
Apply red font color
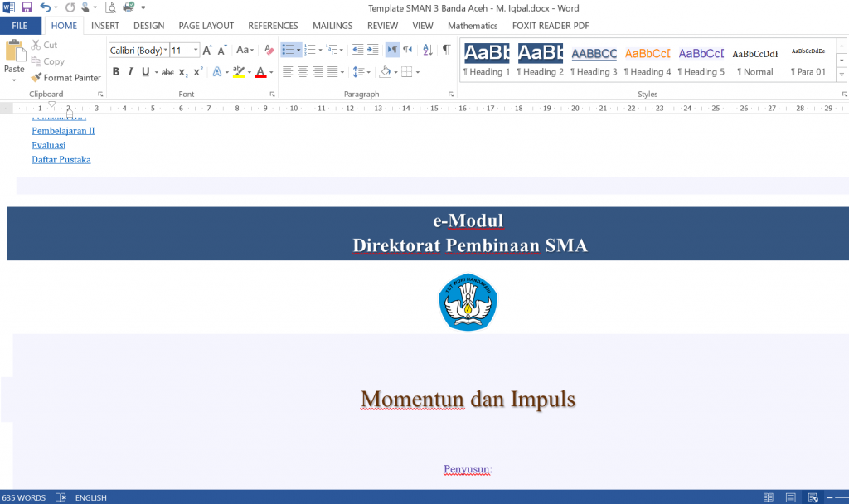coord(260,71)
